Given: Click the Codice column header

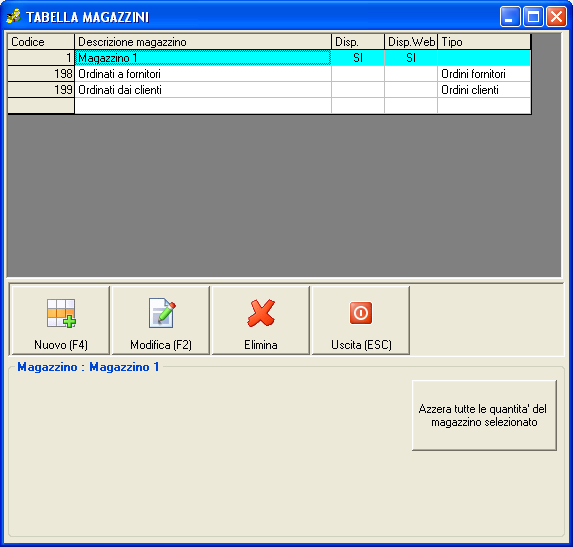Looking at the screenshot, I should 41,42.
